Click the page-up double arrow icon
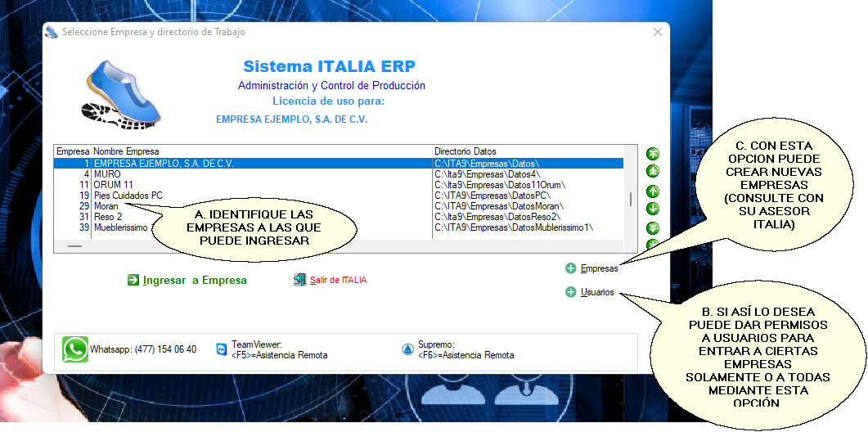The width and height of the screenshot is (868, 432). point(653,172)
